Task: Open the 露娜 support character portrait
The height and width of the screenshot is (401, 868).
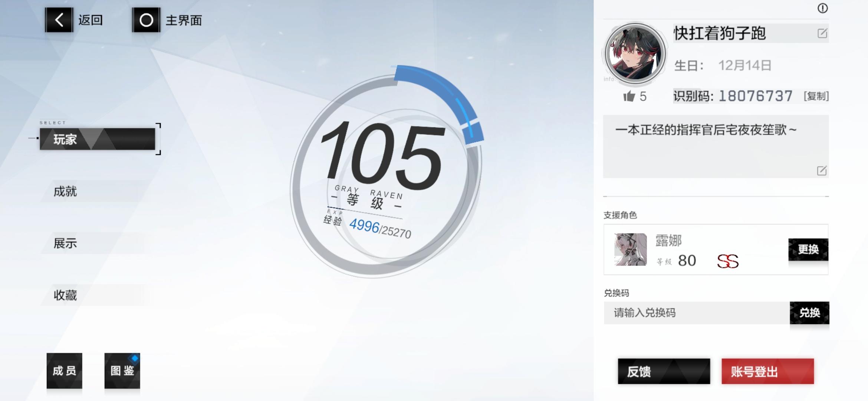Action: (x=630, y=249)
